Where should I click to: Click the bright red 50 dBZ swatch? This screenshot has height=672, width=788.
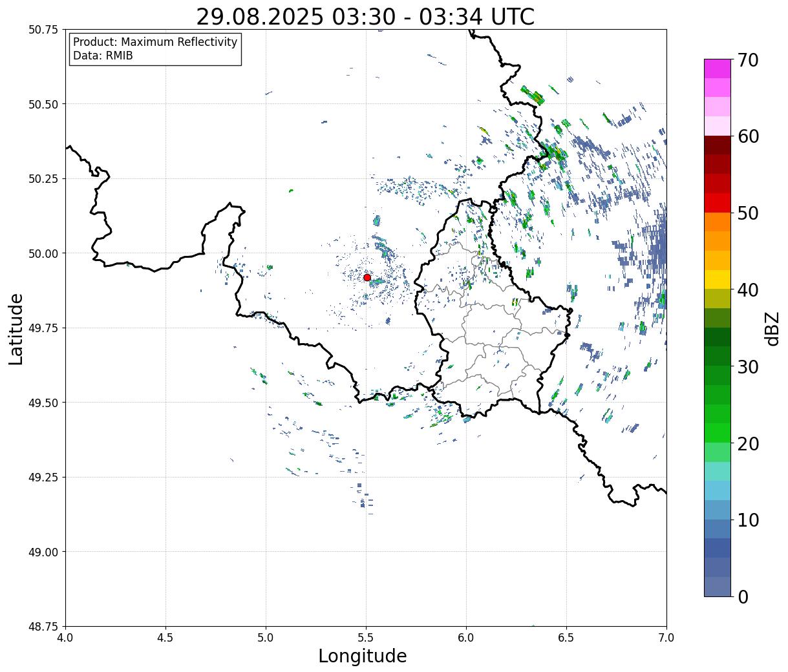pyautogui.click(x=718, y=203)
